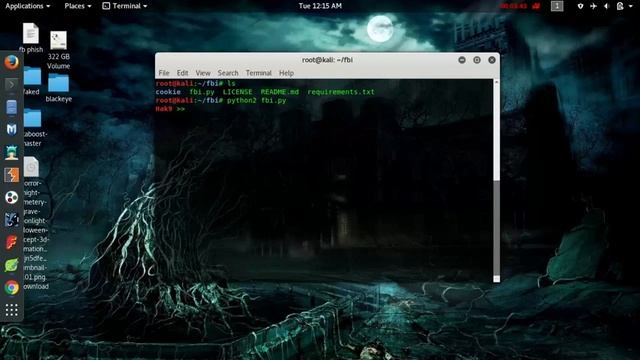
Task: Open the clock showing Tue 12:15 AM
Action: tap(320, 6)
